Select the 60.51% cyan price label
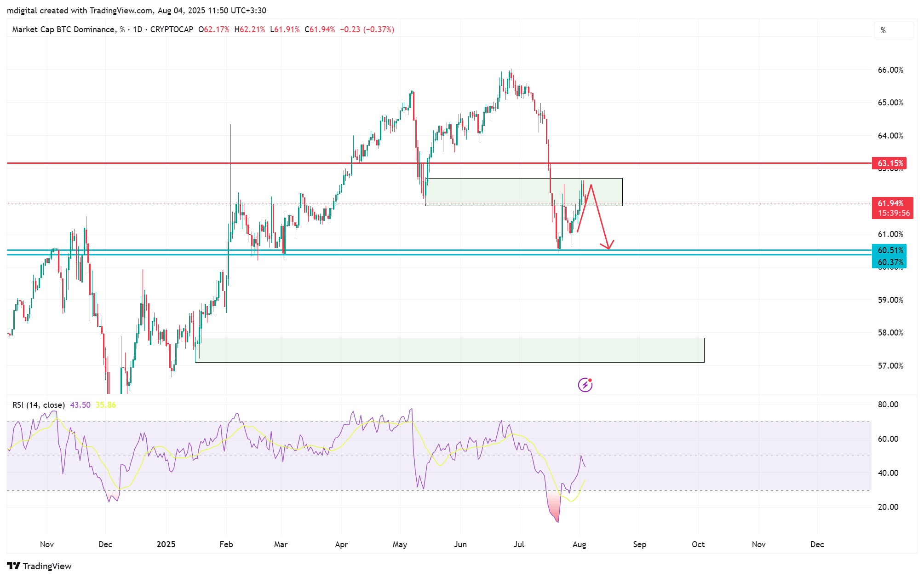 [890, 250]
